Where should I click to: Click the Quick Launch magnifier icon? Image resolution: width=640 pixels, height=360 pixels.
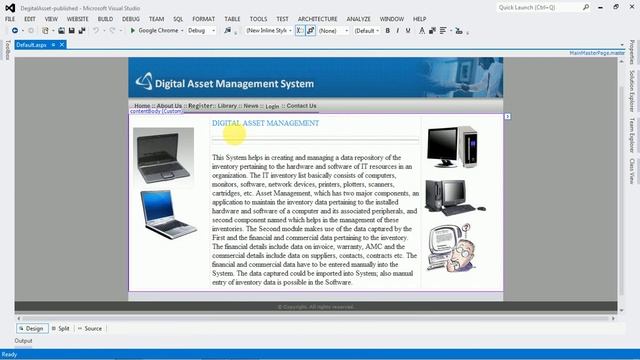(586, 7)
